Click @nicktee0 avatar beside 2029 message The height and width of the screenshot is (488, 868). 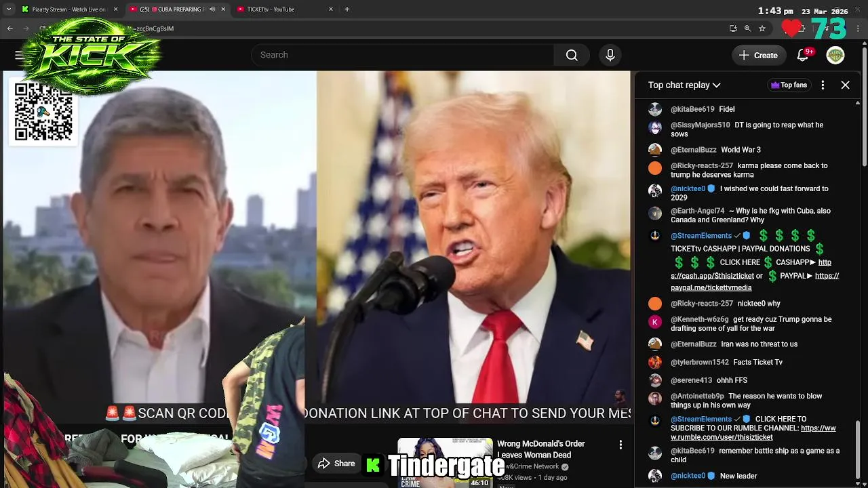pos(655,190)
